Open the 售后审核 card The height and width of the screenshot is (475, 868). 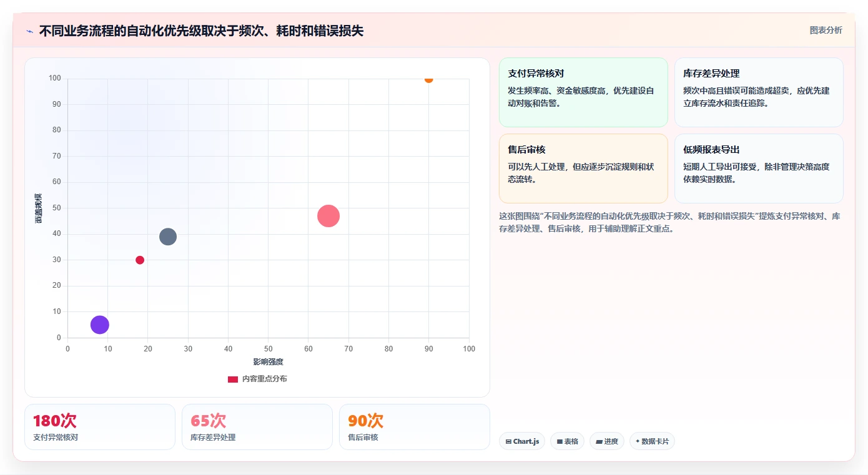click(583, 169)
